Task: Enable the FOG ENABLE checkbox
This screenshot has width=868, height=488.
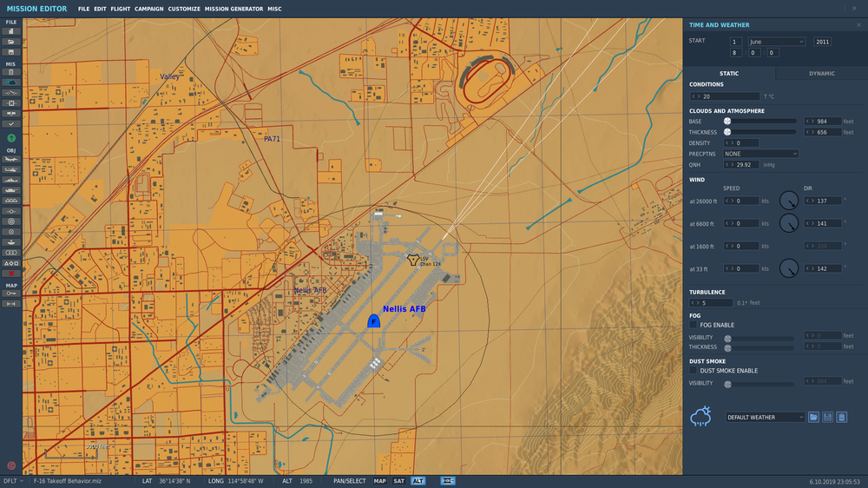Action: pos(693,325)
